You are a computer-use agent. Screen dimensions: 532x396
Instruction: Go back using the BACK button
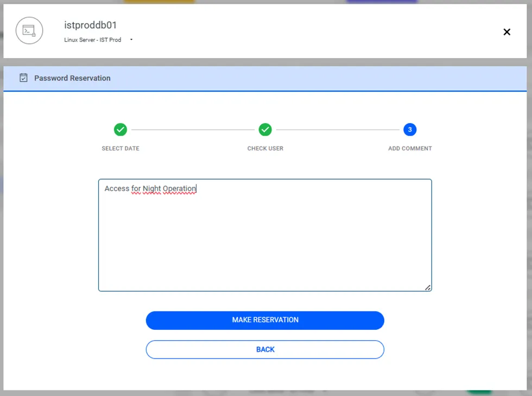[x=265, y=349]
